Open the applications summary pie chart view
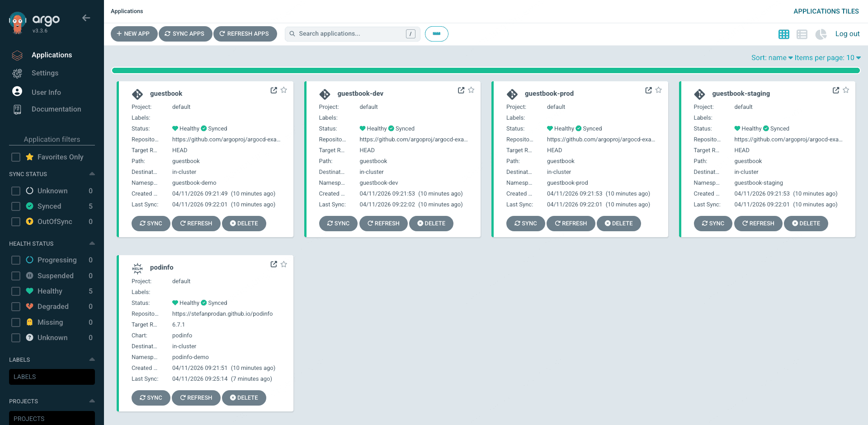 [x=821, y=34]
